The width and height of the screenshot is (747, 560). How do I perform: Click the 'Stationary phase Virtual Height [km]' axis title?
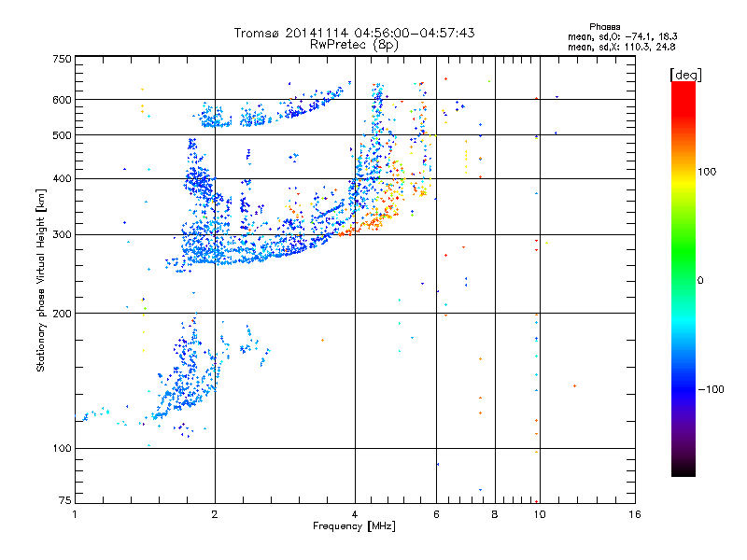coord(41,280)
